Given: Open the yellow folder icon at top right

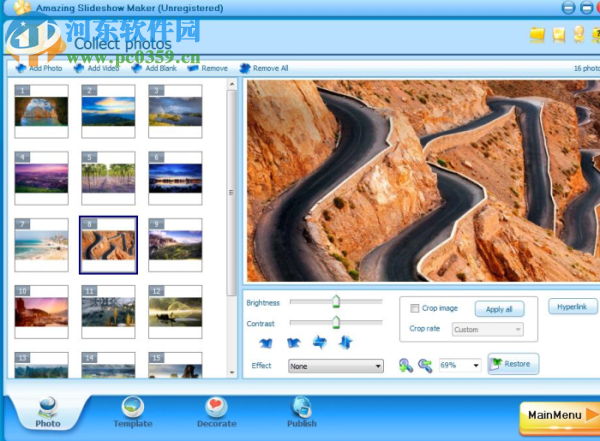Looking at the screenshot, I should click(x=537, y=35).
